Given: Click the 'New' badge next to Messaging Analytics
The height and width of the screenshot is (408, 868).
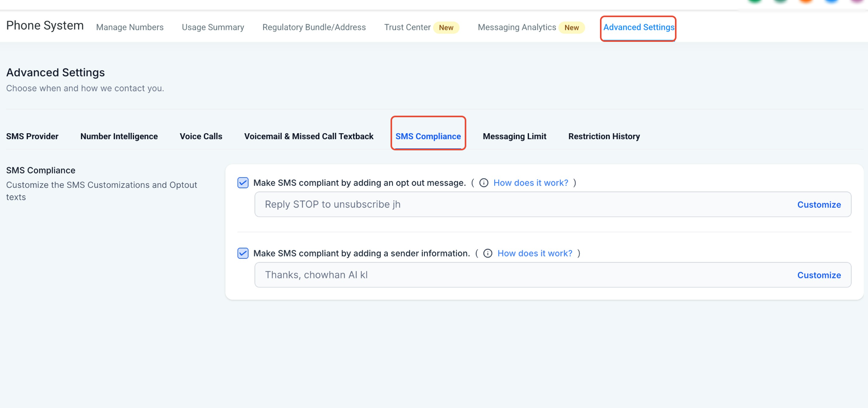Looking at the screenshot, I should (572, 28).
